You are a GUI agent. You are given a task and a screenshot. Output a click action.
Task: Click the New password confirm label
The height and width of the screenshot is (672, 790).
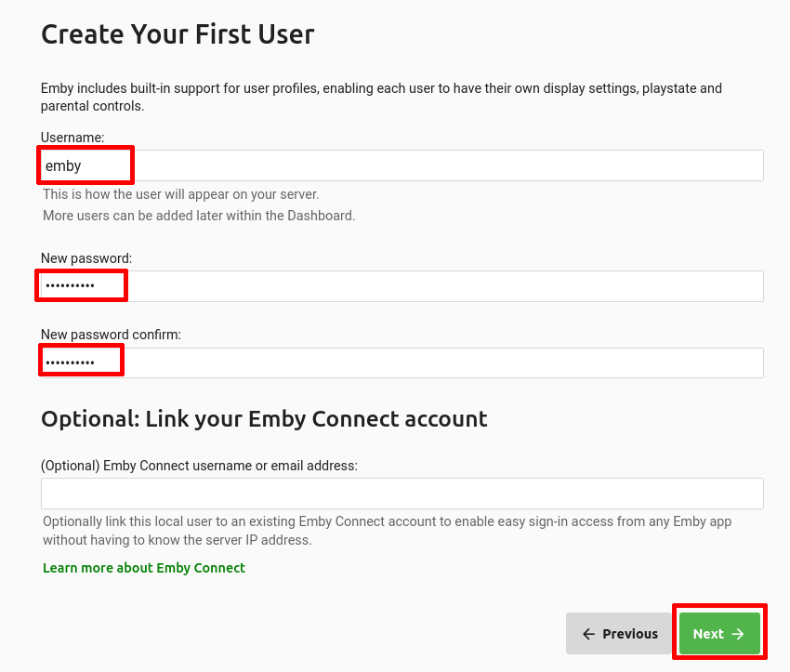pos(111,335)
